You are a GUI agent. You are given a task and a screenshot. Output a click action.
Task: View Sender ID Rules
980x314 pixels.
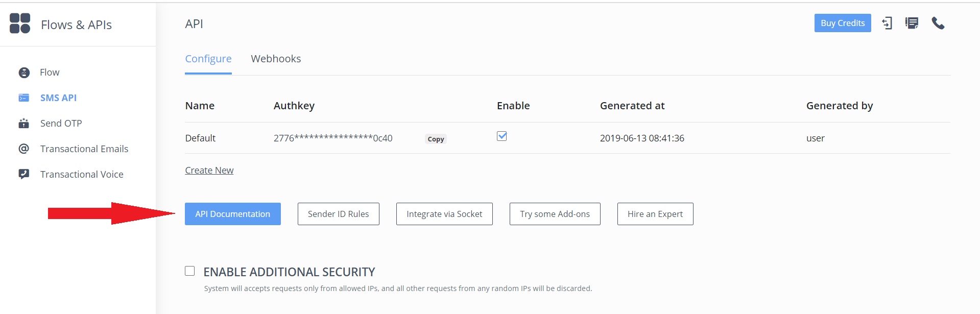click(x=339, y=214)
